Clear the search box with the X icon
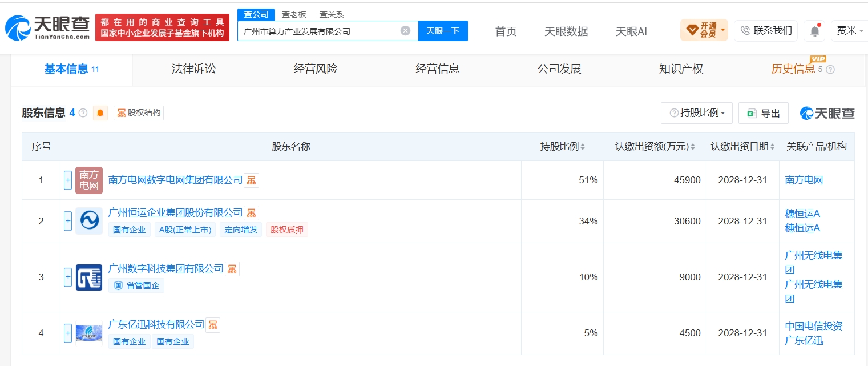 tap(405, 31)
